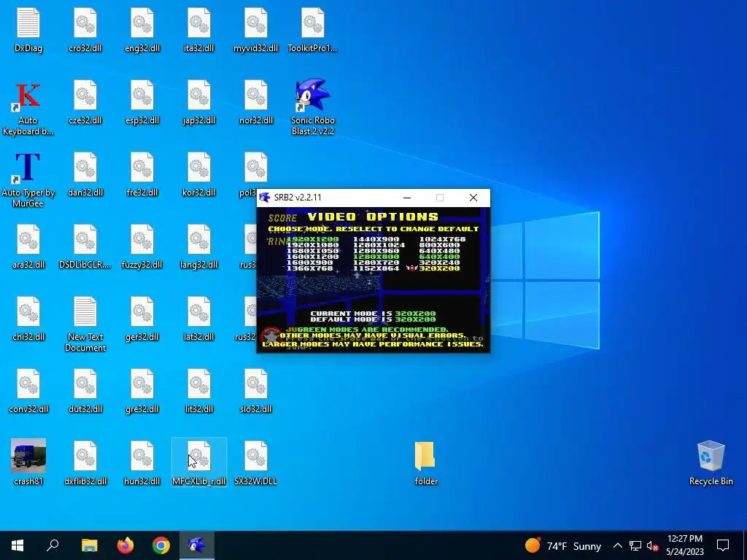Open the DxDiag text file icon
The width and height of the screenshot is (747, 560).
[28, 23]
